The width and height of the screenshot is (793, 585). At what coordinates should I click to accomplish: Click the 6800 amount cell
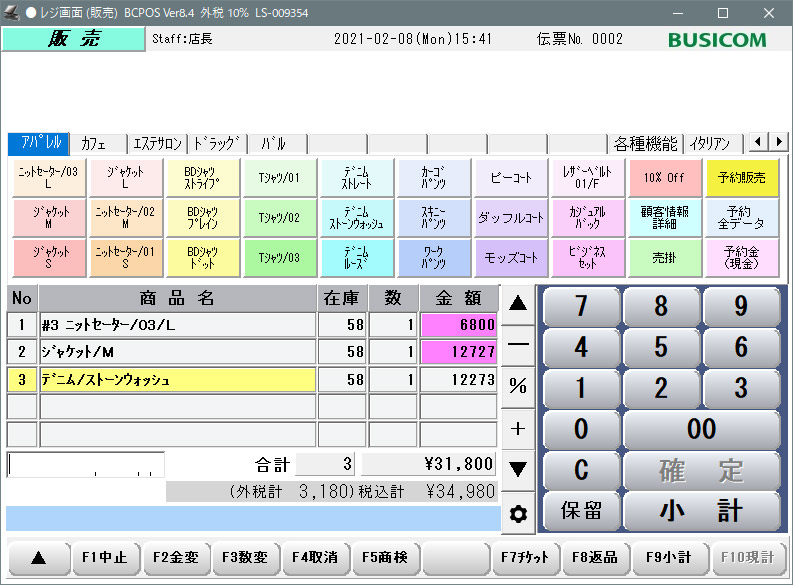(458, 325)
